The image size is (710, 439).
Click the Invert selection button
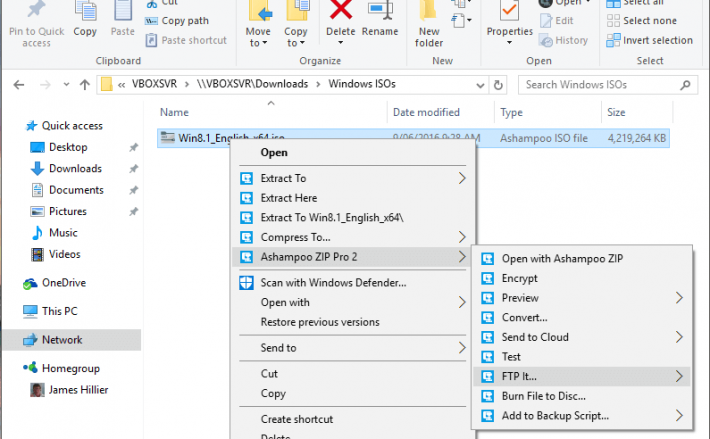(x=650, y=40)
